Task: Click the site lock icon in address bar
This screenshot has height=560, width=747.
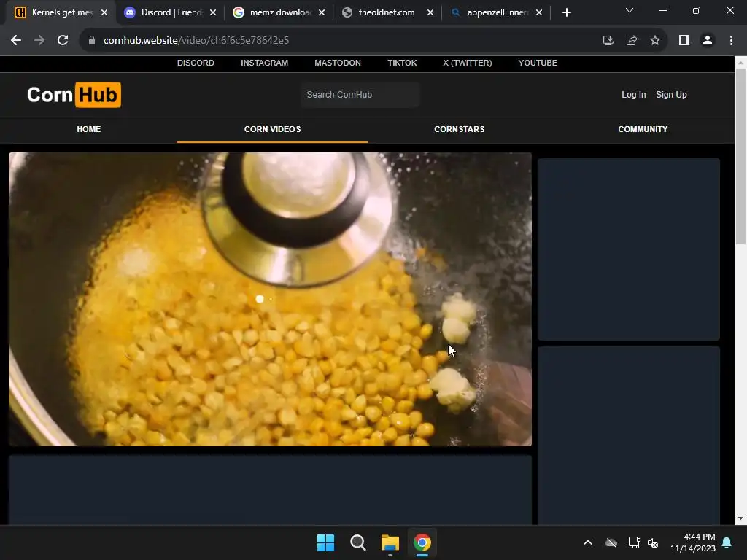Action: [92, 41]
